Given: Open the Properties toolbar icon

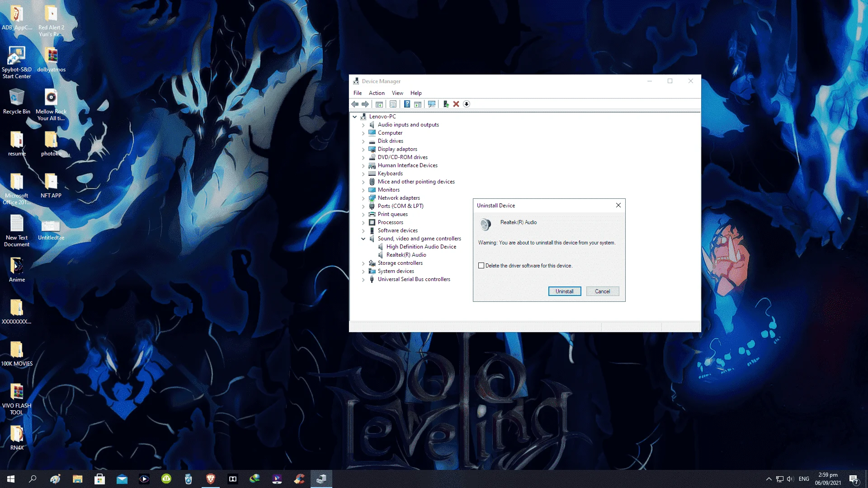Looking at the screenshot, I should coord(393,104).
